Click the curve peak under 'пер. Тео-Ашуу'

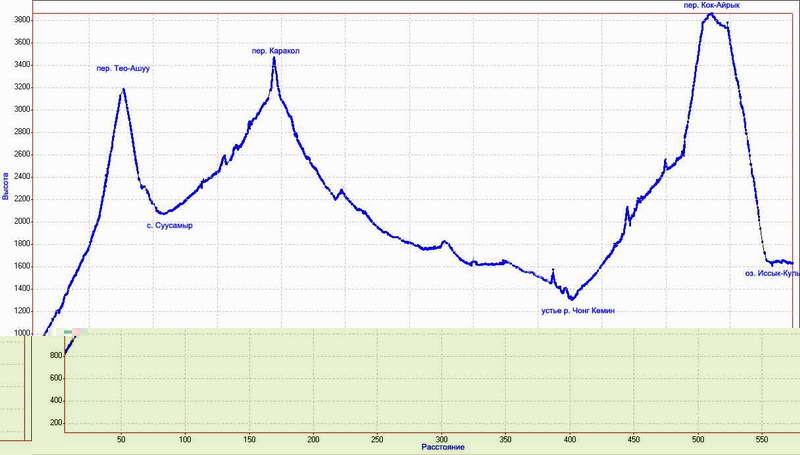click(123, 90)
